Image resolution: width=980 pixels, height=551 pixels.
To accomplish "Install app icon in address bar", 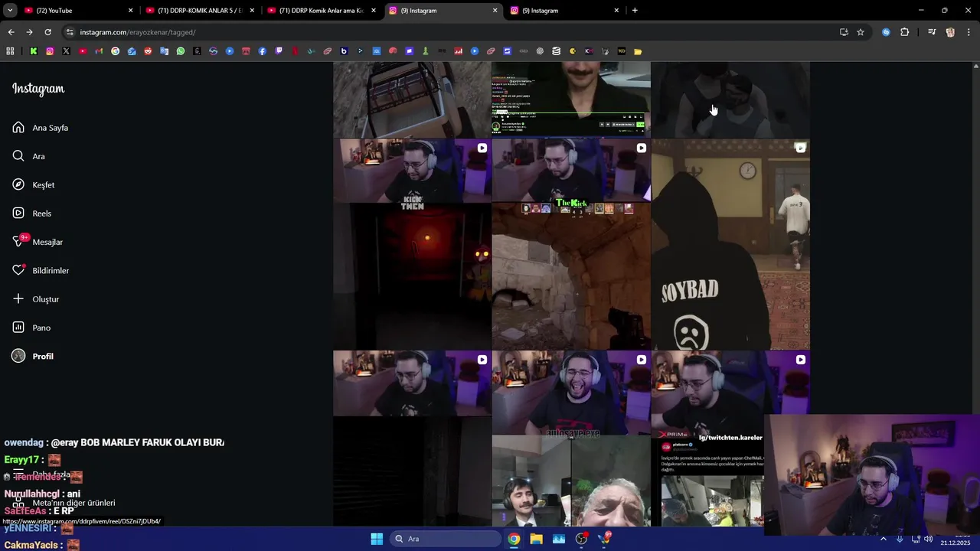I will [x=844, y=32].
